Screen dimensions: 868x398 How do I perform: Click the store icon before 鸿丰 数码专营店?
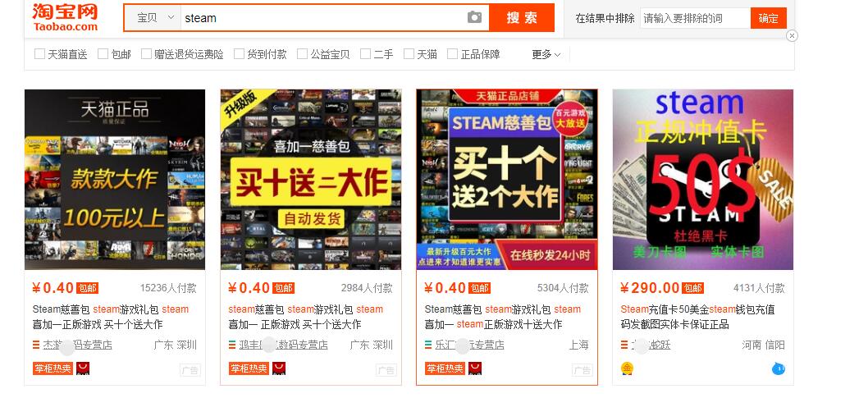tap(232, 345)
